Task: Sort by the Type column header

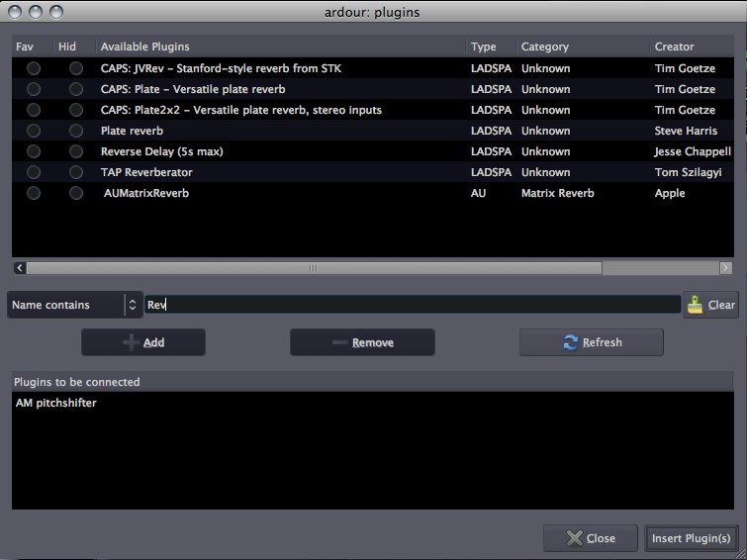Action: coord(484,47)
